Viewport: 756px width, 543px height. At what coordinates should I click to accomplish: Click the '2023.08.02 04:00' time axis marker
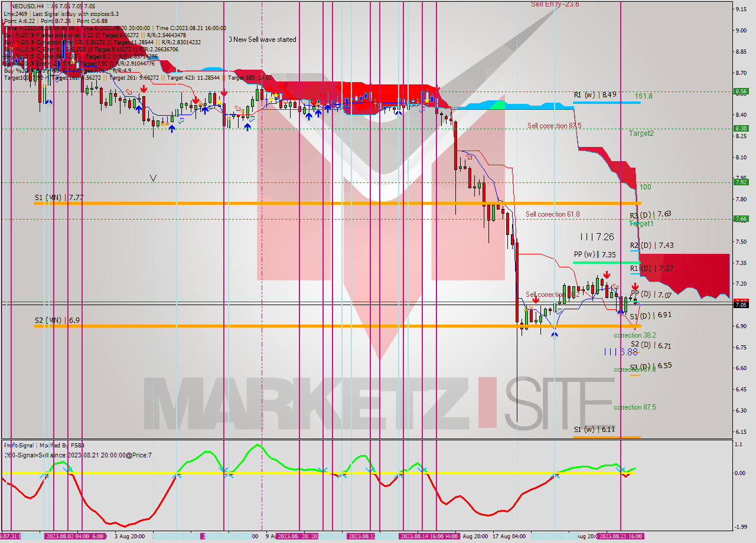[67, 537]
